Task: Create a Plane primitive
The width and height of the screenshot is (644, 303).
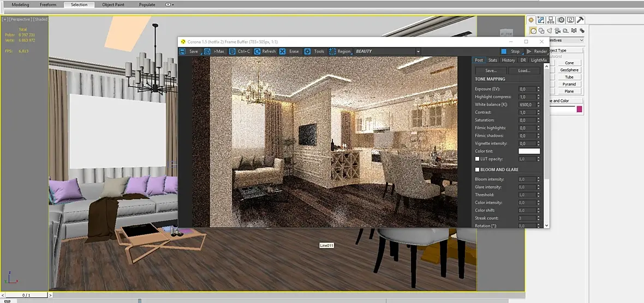Action: pyautogui.click(x=569, y=92)
